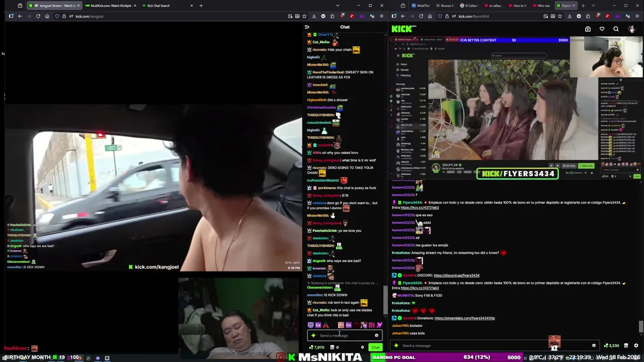Select the kangjoel Stream tab

point(54,6)
